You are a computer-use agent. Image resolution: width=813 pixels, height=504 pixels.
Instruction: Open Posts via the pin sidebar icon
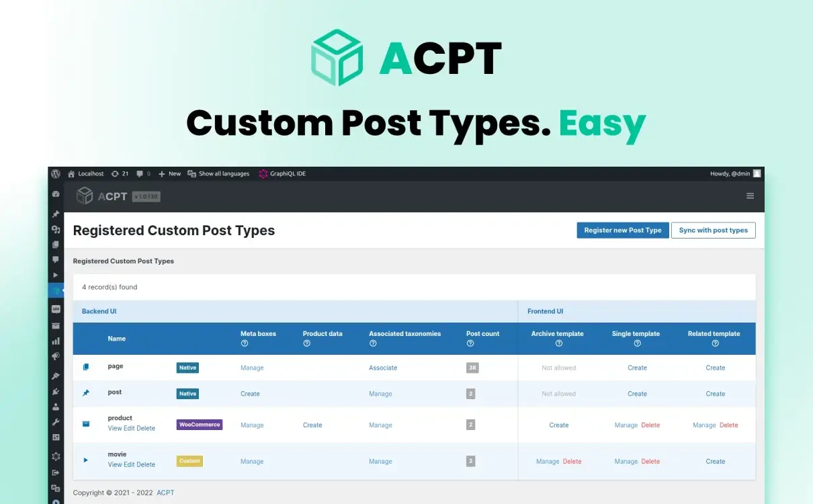click(56, 214)
